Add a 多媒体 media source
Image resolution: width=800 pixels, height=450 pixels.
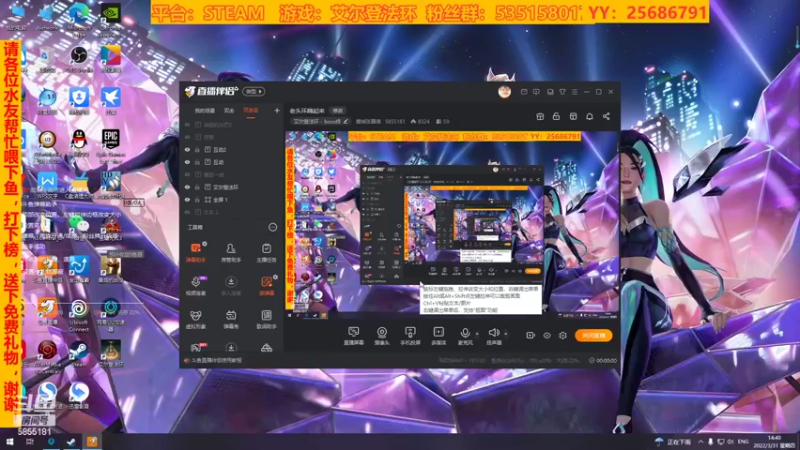(438, 336)
